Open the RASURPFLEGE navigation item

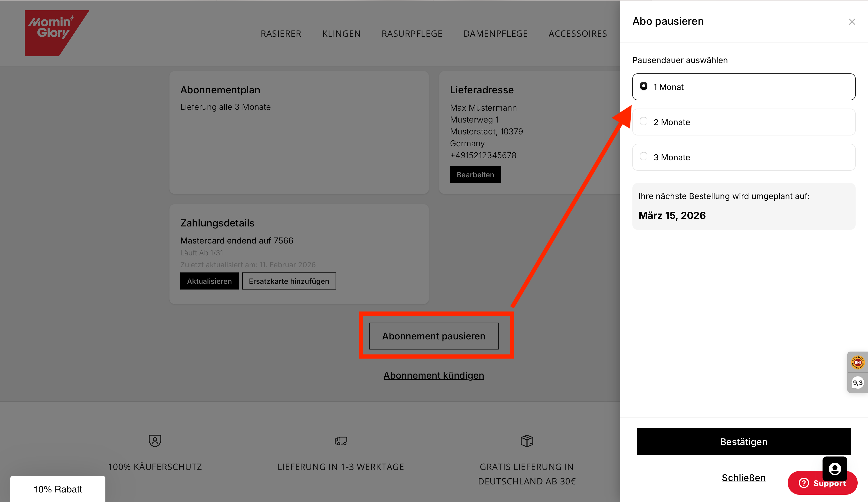pos(412,33)
